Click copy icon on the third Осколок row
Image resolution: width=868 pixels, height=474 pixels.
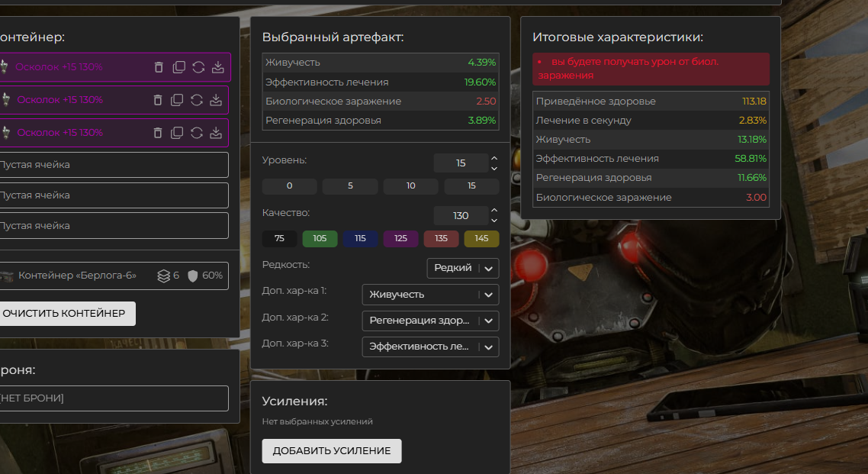click(177, 132)
